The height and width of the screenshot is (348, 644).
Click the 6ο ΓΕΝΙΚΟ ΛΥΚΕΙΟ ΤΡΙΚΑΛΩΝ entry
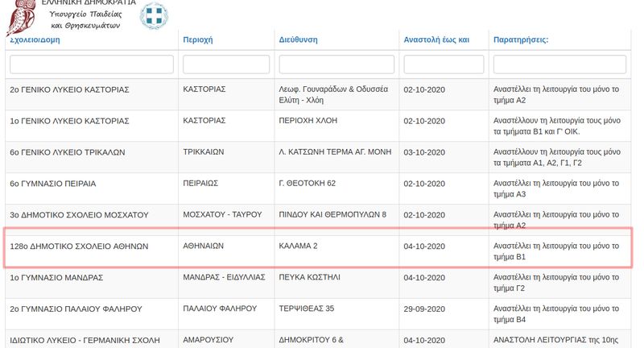pyautogui.click(x=68, y=151)
